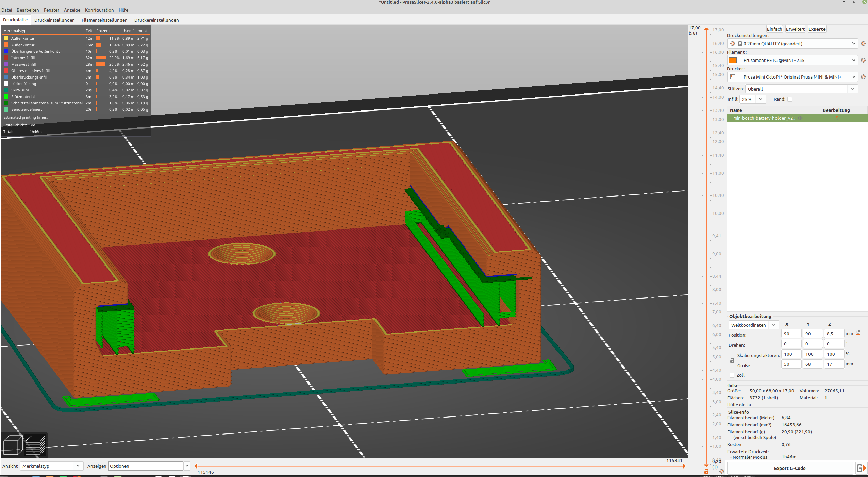
Task: Switch to the Filamenteinstellungen tab
Action: (104, 20)
